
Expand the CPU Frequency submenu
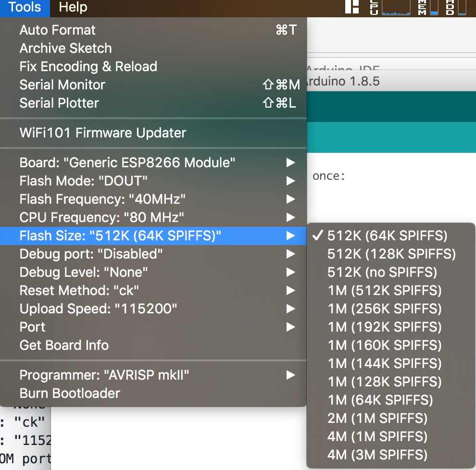pyautogui.click(x=153, y=217)
